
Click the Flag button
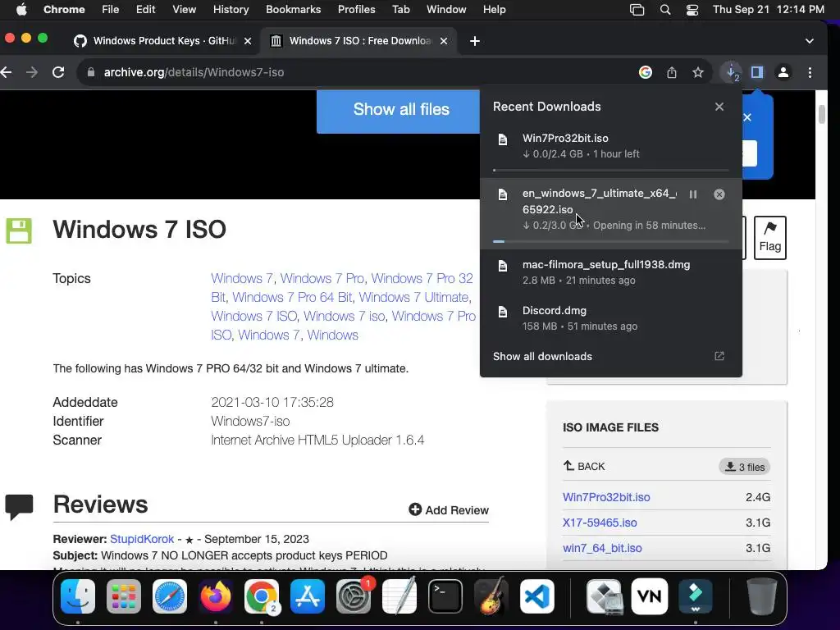point(769,238)
